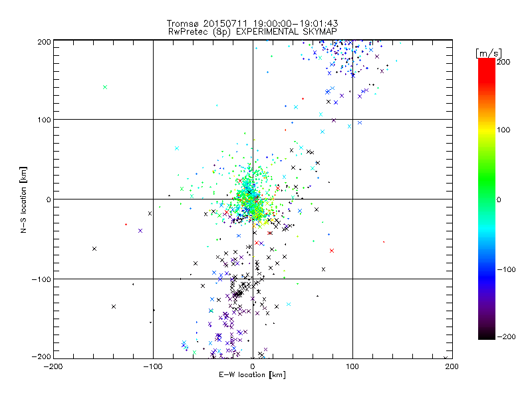532x399 pixels.
Task: Click the '100' label beside the color bar
Action: click(x=503, y=130)
